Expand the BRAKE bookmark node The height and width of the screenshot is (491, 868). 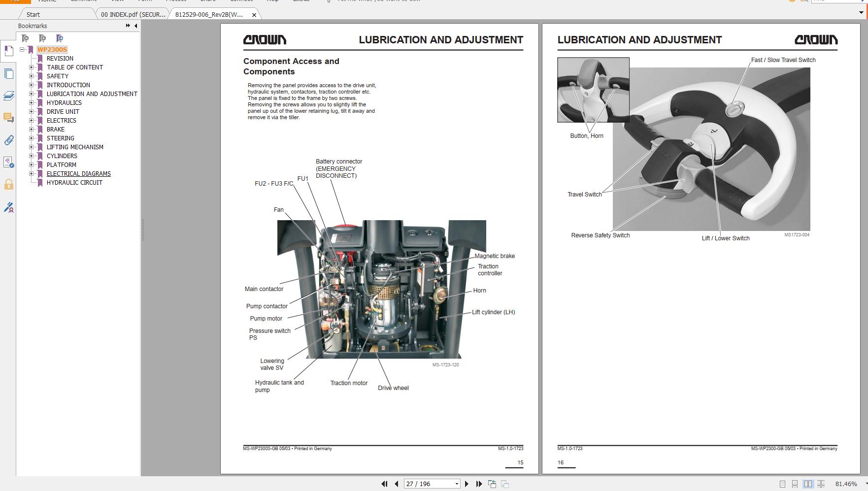tap(32, 129)
